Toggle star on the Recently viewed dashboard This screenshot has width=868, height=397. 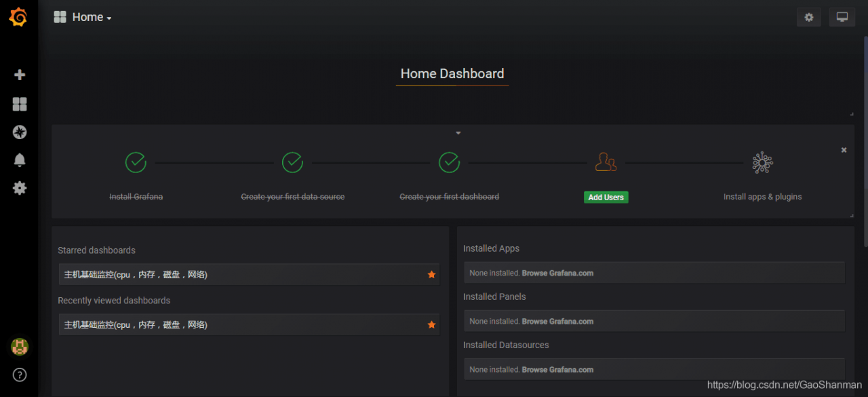tap(431, 324)
